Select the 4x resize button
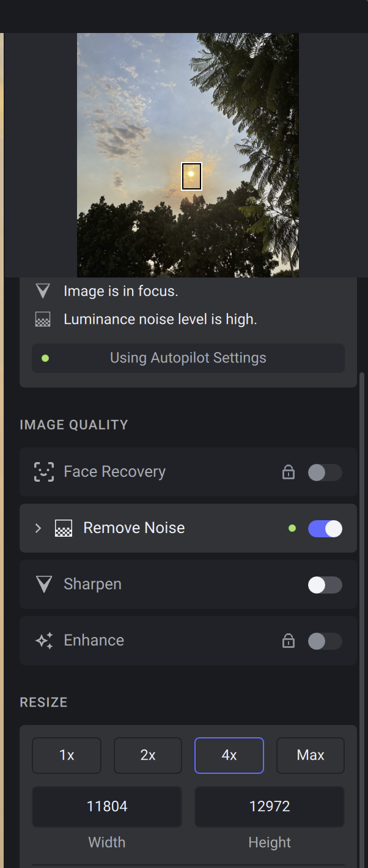The height and width of the screenshot is (868, 368). pos(229,756)
